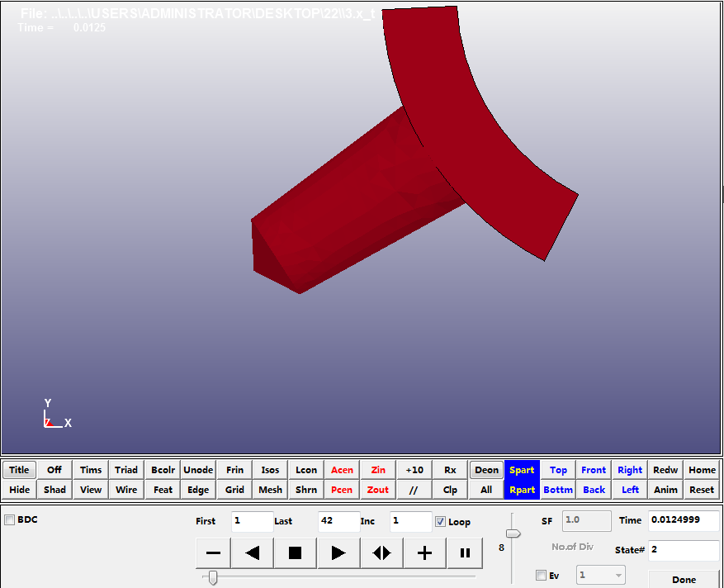Image resolution: width=724 pixels, height=588 pixels.
Task: Uncheck the Loop checkbox
Action: pos(441,521)
